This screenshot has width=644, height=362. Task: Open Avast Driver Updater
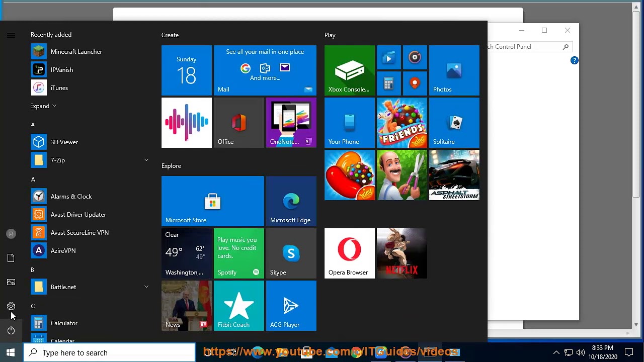click(x=91, y=215)
